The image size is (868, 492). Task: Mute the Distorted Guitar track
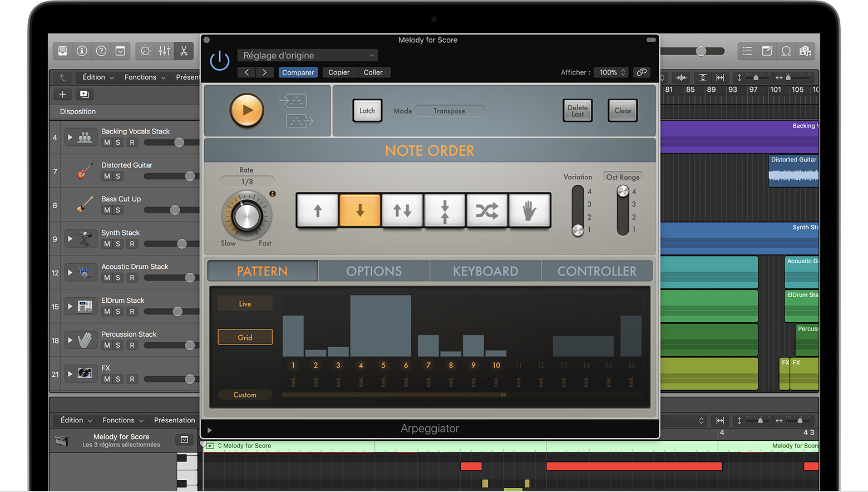pyautogui.click(x=107, y=176)
